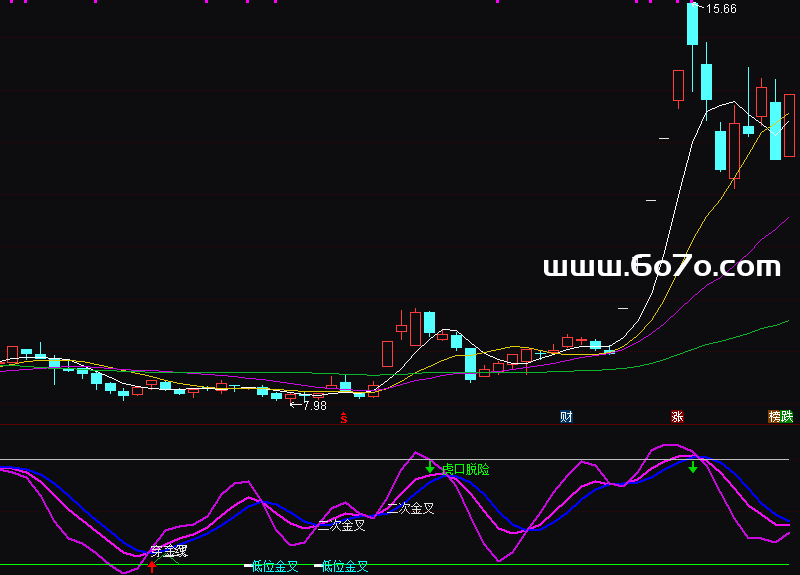This screenshot has width=800, height=575.
Task: Select the tallest cyan candlestick at 15.66
Action: pos(692,24)
